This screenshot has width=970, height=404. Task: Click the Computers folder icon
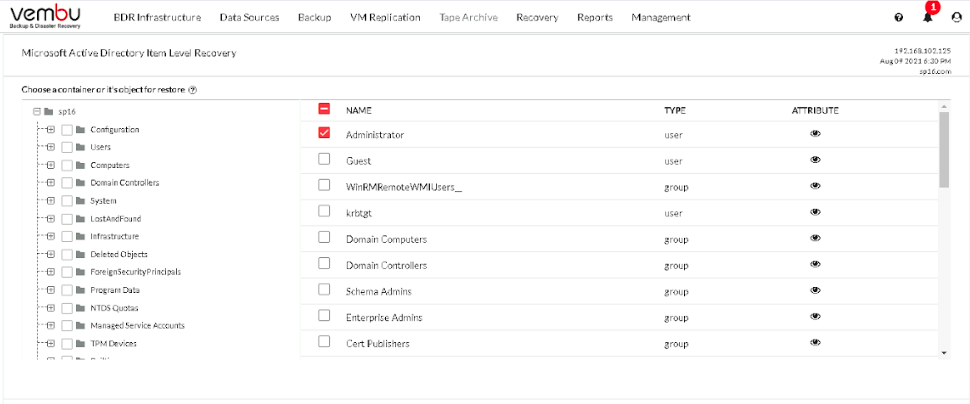pos(80,166)
